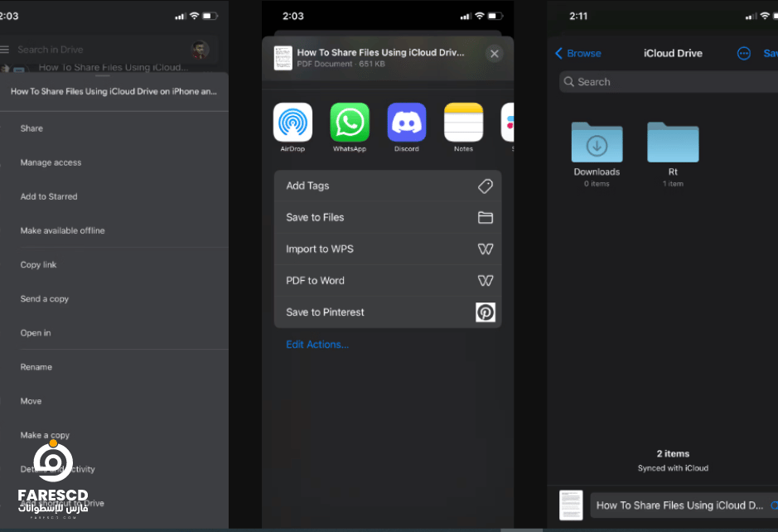Tap the WPS icon beside Import to WPS
Image resolution: width=778 pixels, height=532 pixels.
[486, 249]
